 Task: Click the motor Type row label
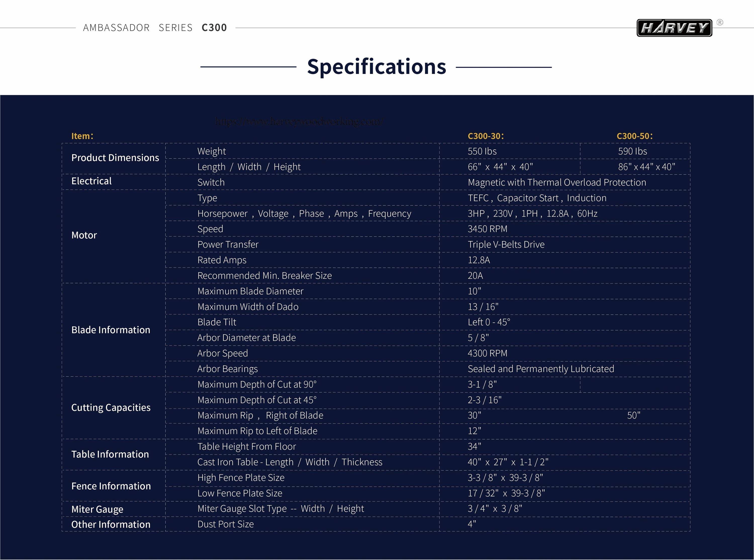tap(207, 198)
